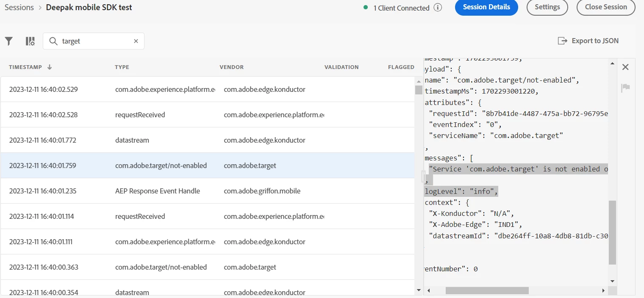Click the JSON panel scroll down arrow
This screenshot has width=644, height=298.
[x=612, y=281]
